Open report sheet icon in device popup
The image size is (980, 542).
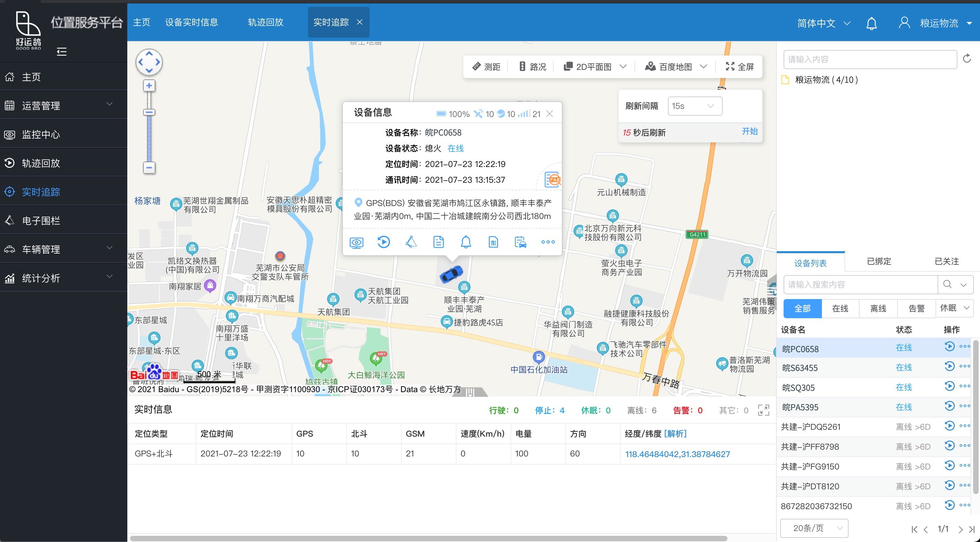point(493,242)
